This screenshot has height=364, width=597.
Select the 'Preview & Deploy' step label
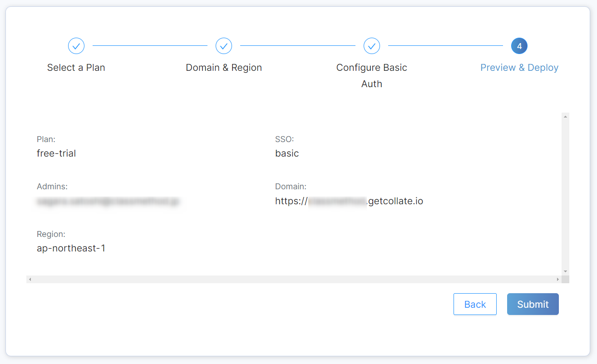coord(519,68)
